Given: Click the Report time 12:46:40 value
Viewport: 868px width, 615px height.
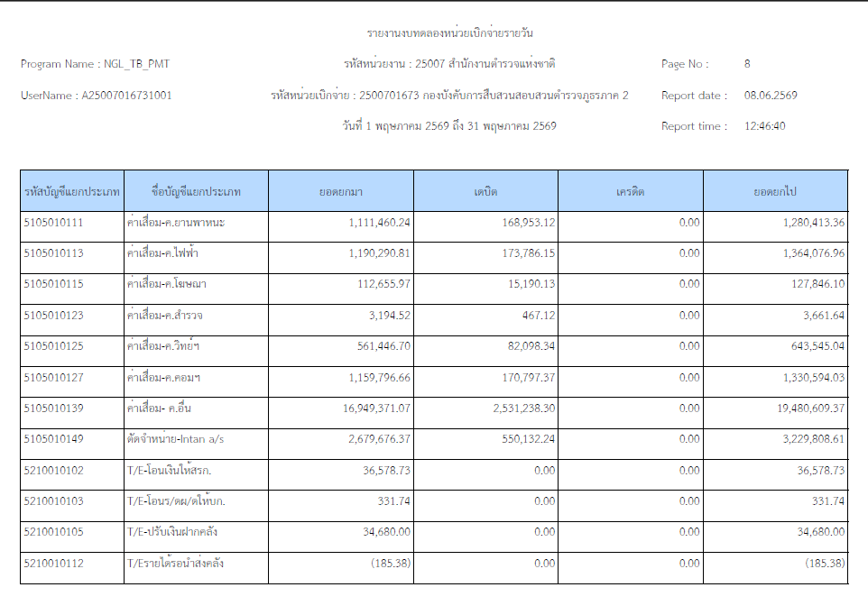Looking at the screenshot, I should point(764,126).
